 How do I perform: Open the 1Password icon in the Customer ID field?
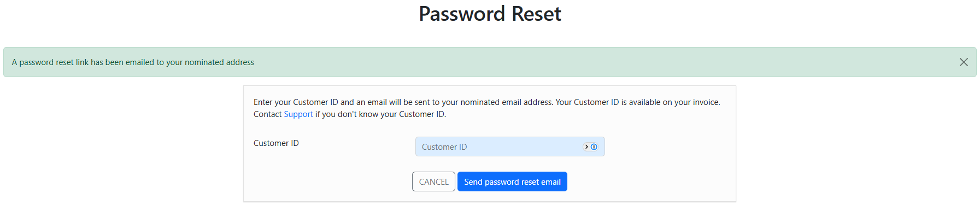tap(594, 147)
